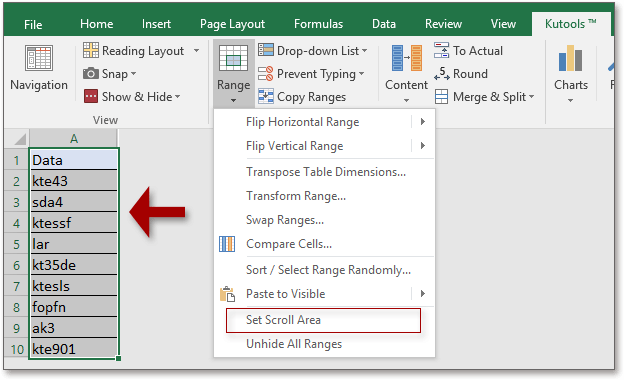Open Paste to Visible submenu arrow

coord(423,294)
